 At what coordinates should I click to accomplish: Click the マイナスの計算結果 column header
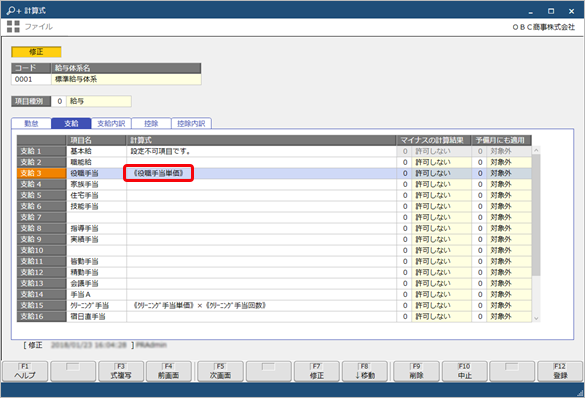coord(434,140)
